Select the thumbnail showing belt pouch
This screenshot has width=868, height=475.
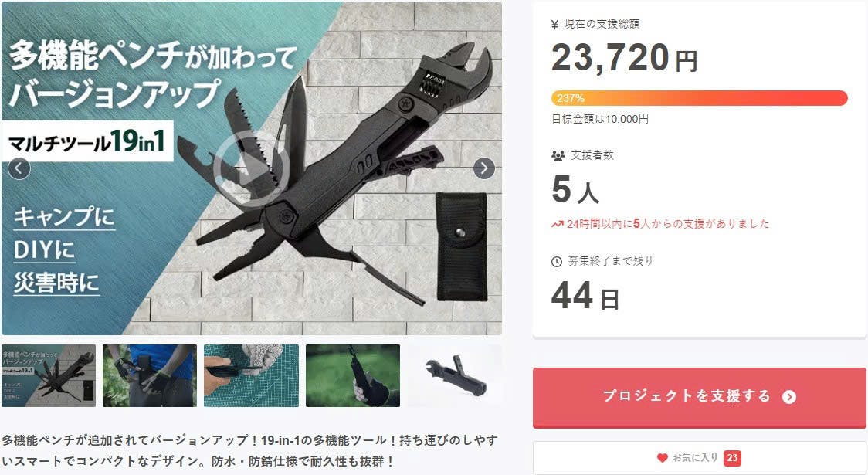click(x=150, y=375)
